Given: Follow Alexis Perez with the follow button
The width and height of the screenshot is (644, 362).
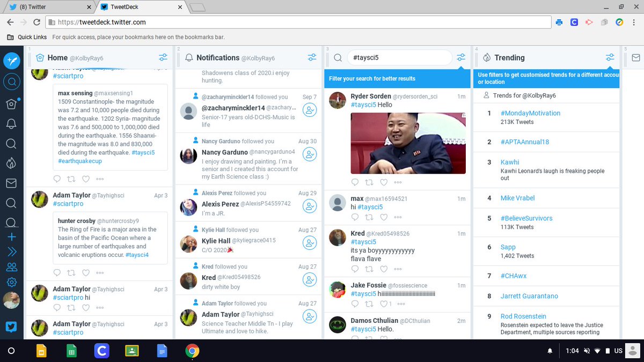Looking at the screenshot, I should (310, 206).
